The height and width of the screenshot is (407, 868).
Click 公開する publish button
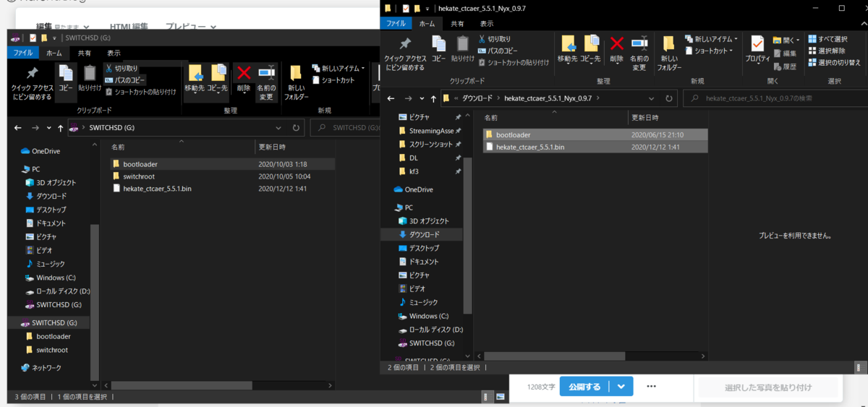584,387
